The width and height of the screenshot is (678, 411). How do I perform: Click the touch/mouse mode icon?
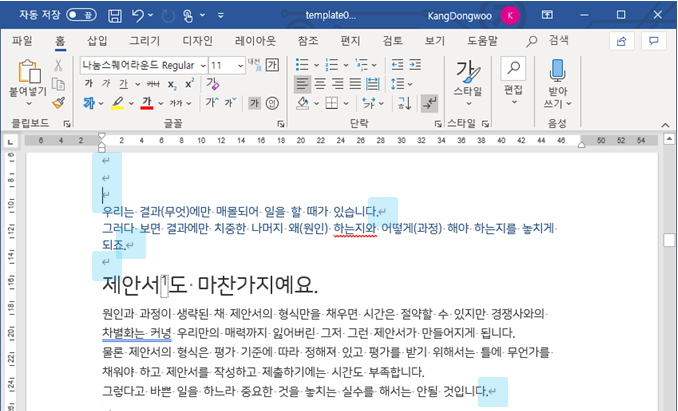pyautogui.click(x=188, y=16)
